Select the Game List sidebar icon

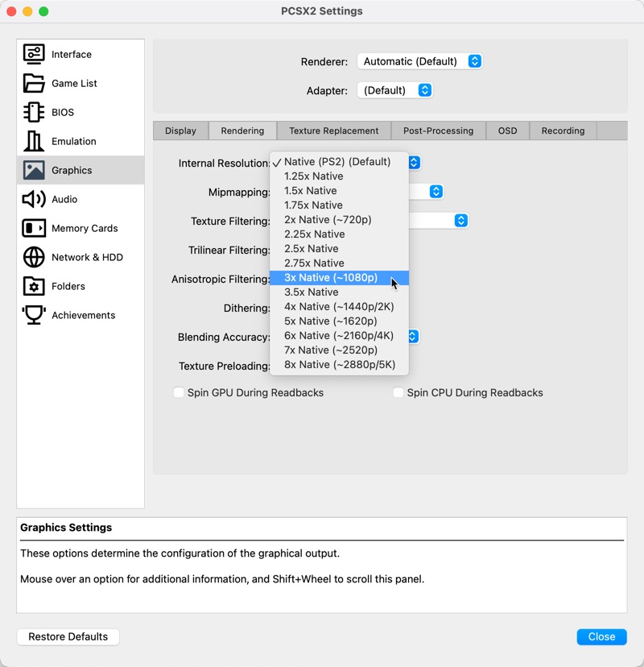click(34, 83)
